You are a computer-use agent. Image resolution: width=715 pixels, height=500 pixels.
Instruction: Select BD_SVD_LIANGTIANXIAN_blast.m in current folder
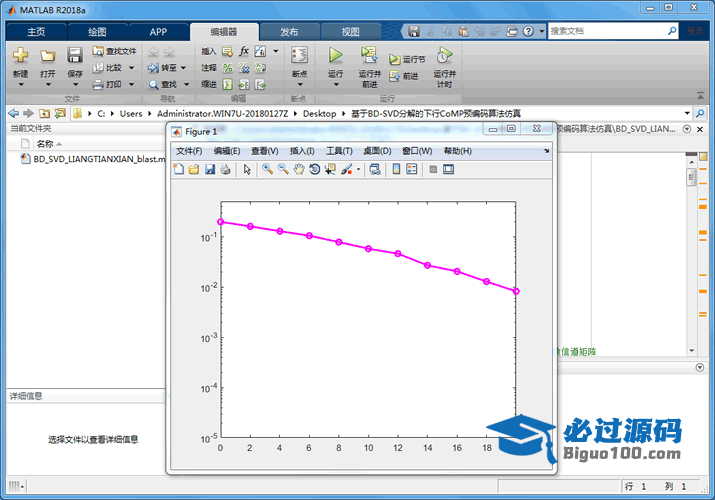click(93, 159)
